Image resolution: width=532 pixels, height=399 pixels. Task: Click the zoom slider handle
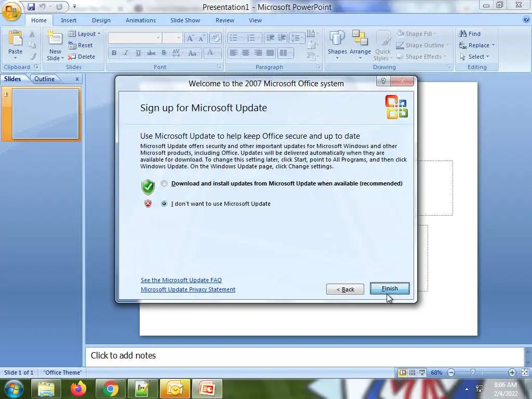pos(473,373)
